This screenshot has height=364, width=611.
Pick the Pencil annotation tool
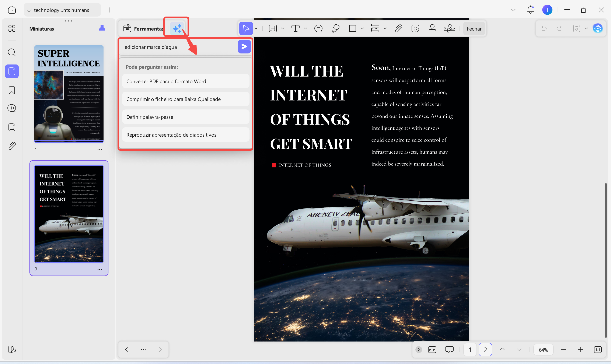(x=336, y=28)
